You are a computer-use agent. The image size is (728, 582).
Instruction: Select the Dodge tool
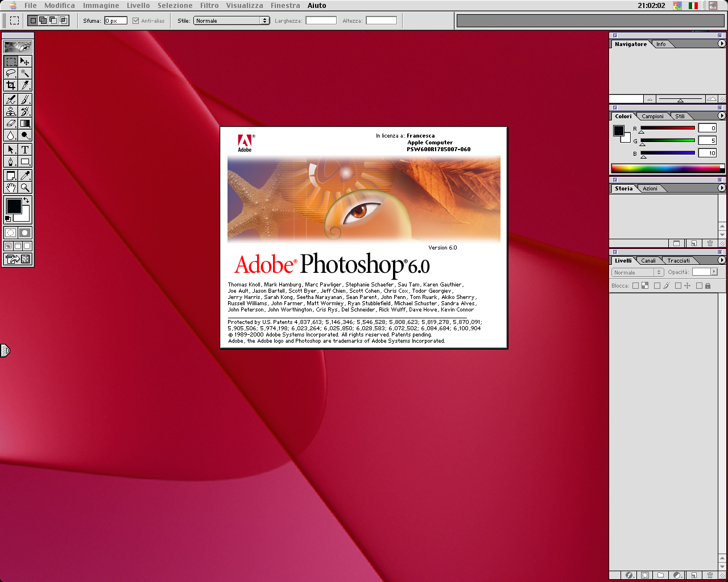(25, 135)
